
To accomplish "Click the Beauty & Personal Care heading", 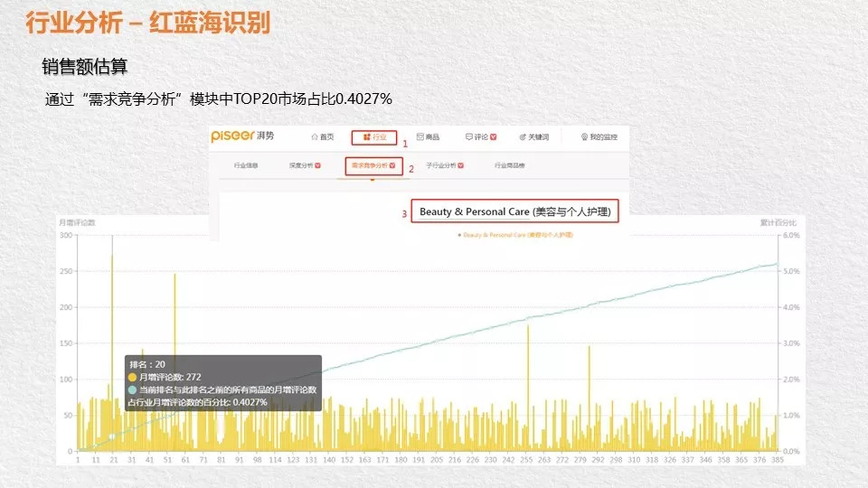I will (x=514, y=211).
